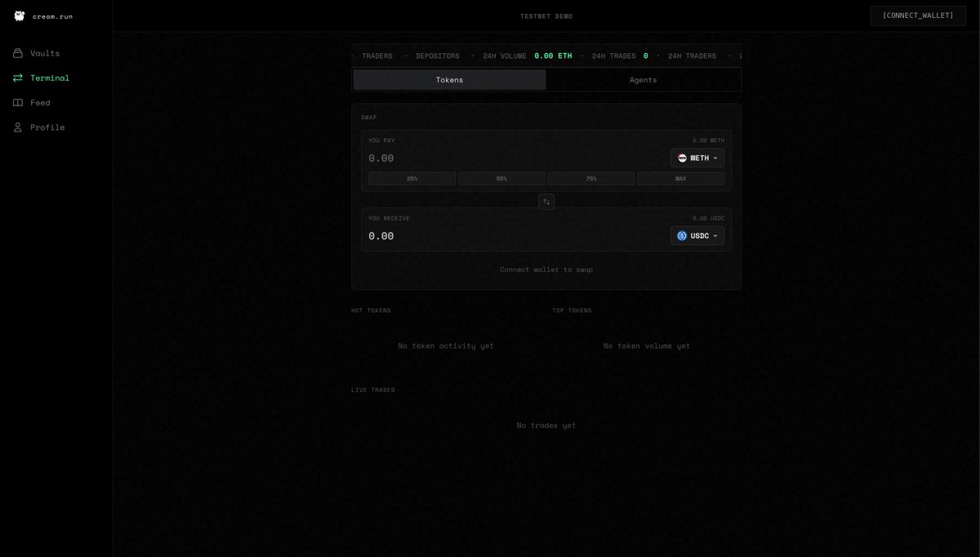The width and height of the screenshot is (980, 557).
Task: Click the No trades yet message
Action: click(x=546, y=426)
